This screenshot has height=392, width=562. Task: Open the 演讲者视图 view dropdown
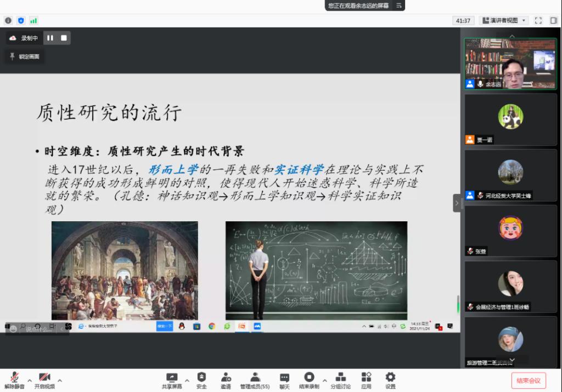pyautogui.click(x=503, y=20)
